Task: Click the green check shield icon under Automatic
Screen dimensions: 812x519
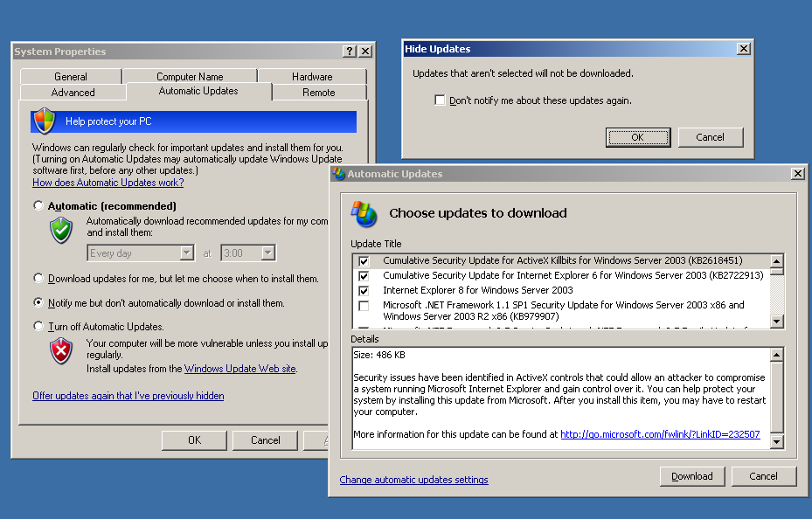Action: tap(61, 230)
